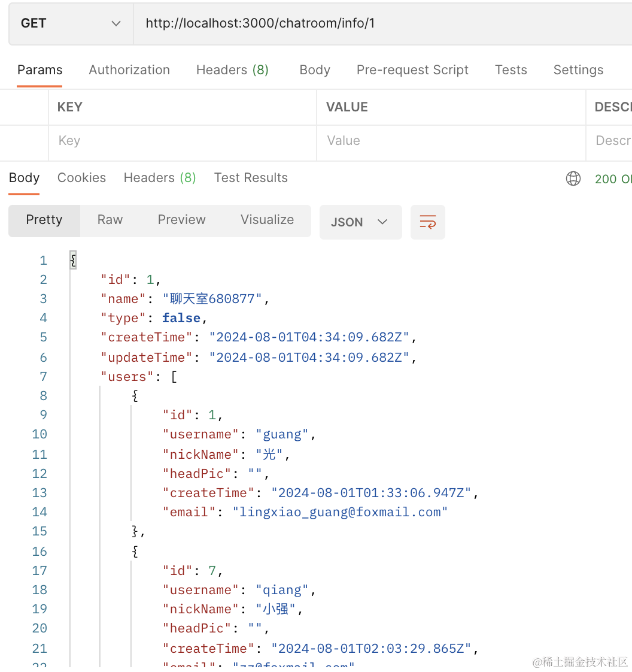Viewport: 632px width, 672px height.
Task: Click the globe network icon
Action: 573,178
